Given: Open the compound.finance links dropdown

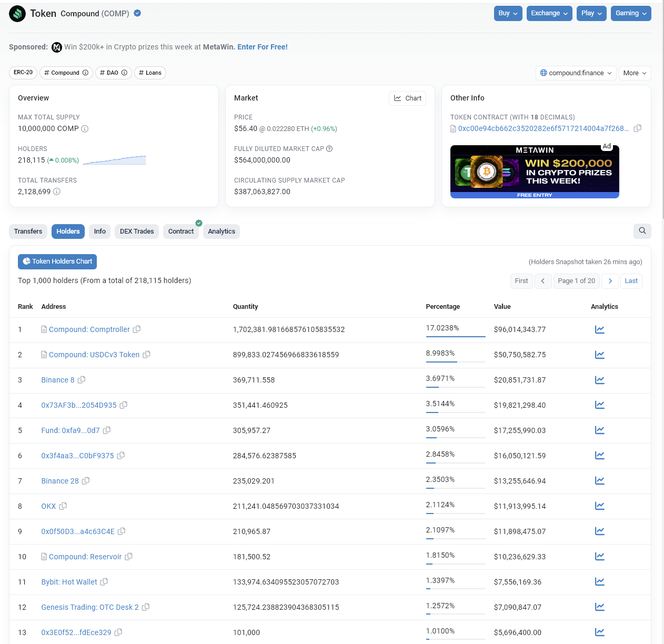Looking at the screenshot, I should 576,73.
